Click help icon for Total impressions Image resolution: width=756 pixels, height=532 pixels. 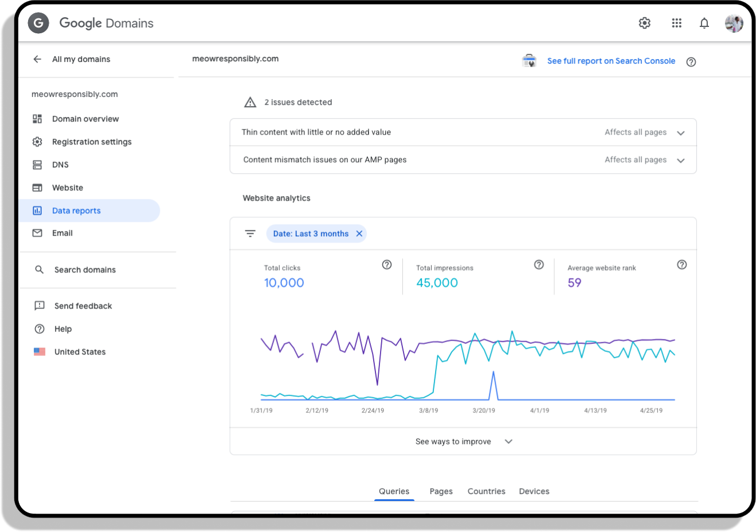539,264
